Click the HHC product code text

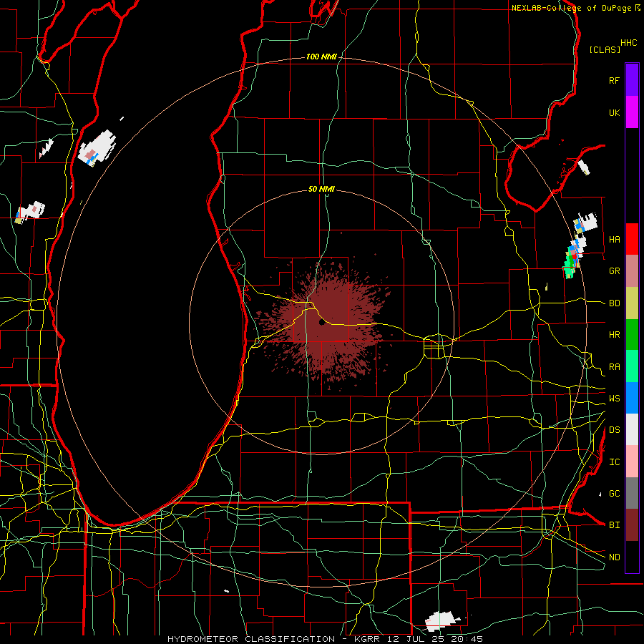(628, 43)
